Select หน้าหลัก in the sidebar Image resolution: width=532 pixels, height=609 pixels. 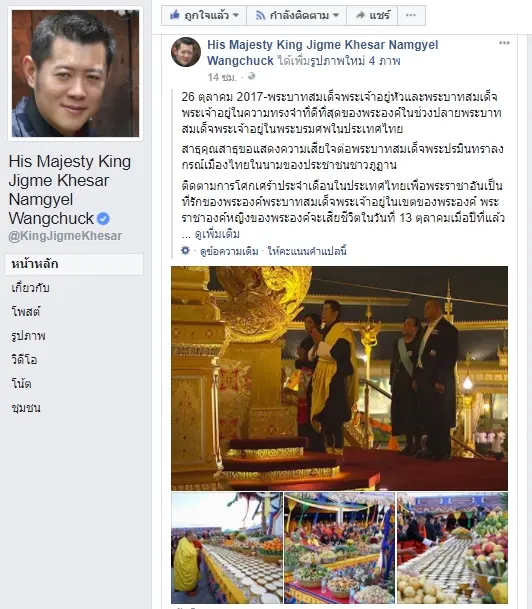click(74, 264)
